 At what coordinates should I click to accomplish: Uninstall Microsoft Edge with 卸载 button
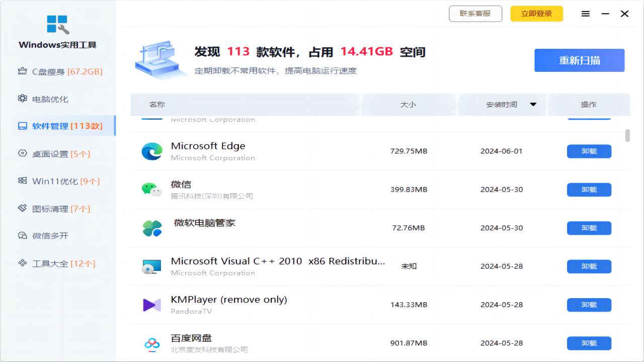point(589,151)
